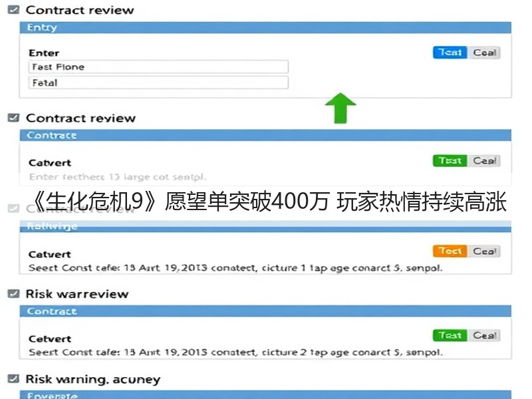The width and height of the screenshot is (532, 399).
Task: Click the blue Test button in Entry panel
Action: click(450, 53)
